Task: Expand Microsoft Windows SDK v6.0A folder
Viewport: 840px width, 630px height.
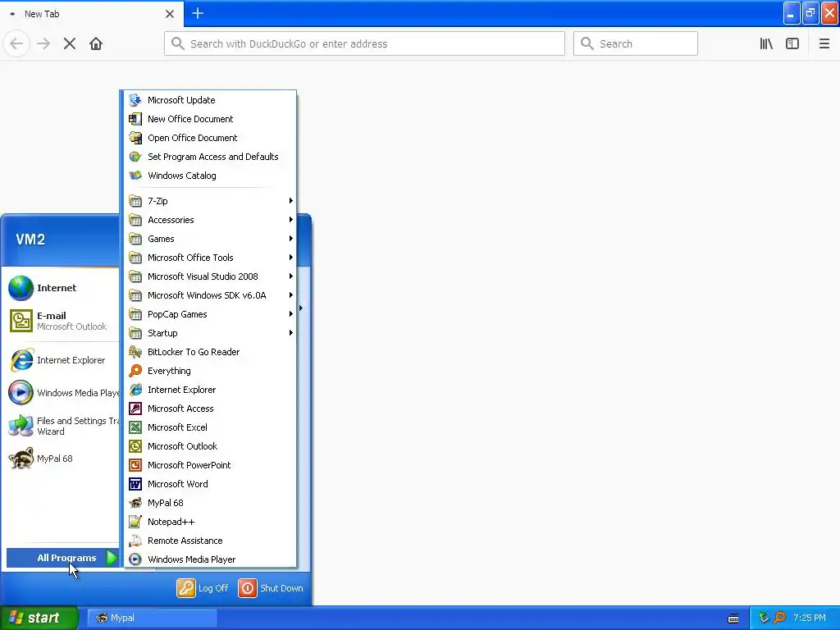Action: 210,295
